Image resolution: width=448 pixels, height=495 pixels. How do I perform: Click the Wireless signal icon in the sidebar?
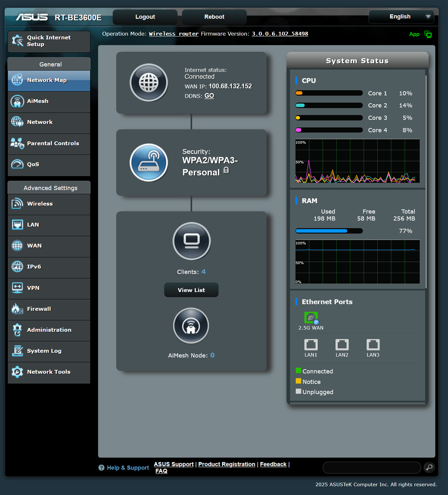(17, 203)
